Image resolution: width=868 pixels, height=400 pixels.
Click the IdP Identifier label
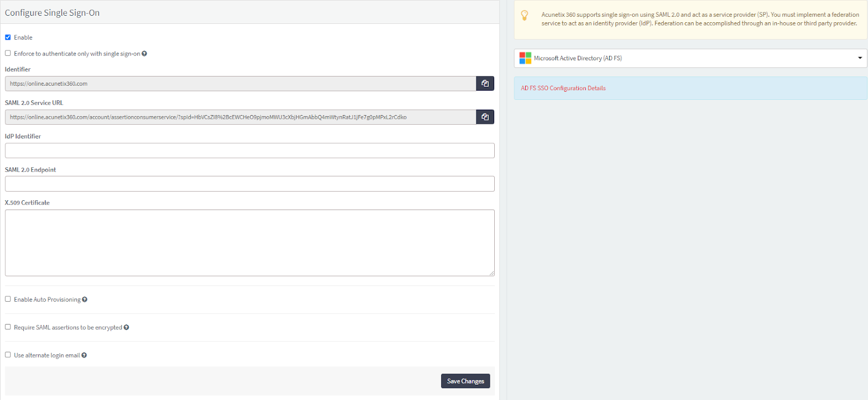(x=23, y=136)
